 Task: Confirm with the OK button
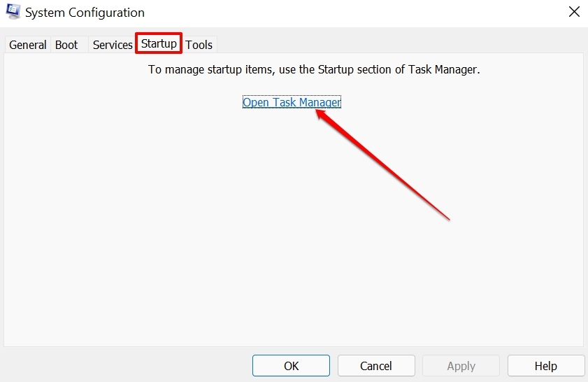tap(291, 366)
